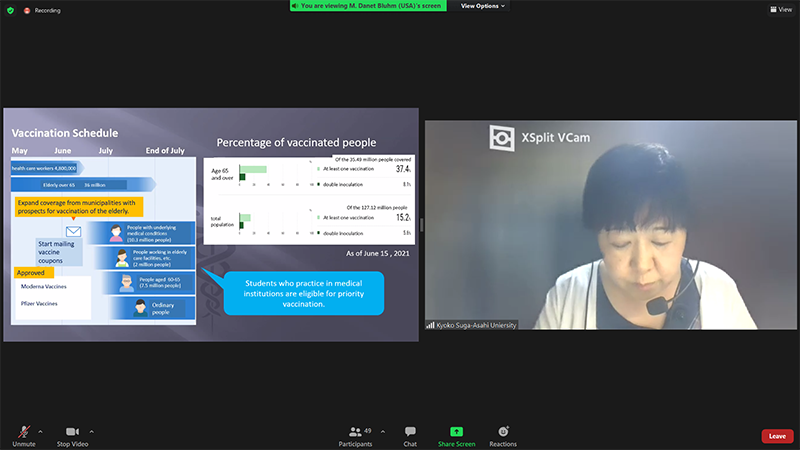
Task: Open the Participants panel
Action: click(x=354, y=435)
